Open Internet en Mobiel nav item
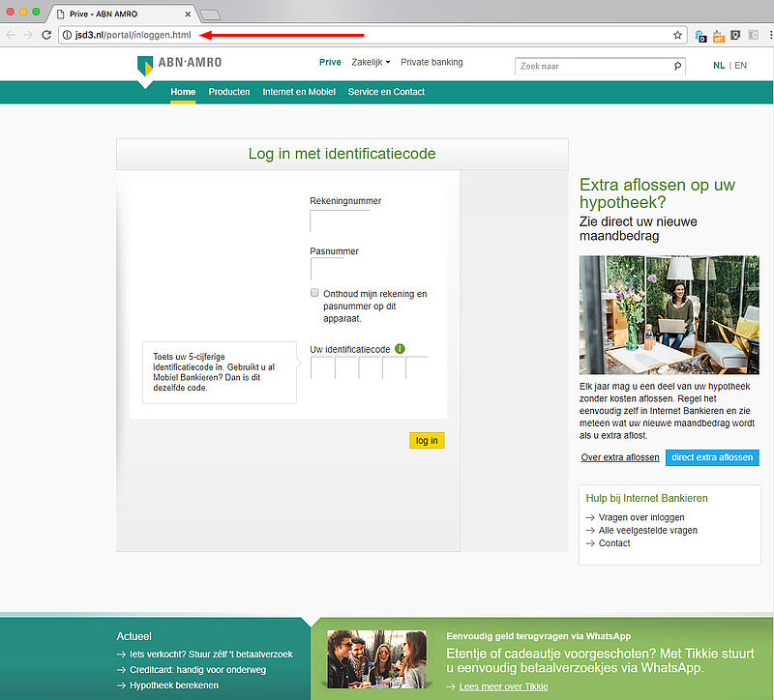 pos(299,92)
